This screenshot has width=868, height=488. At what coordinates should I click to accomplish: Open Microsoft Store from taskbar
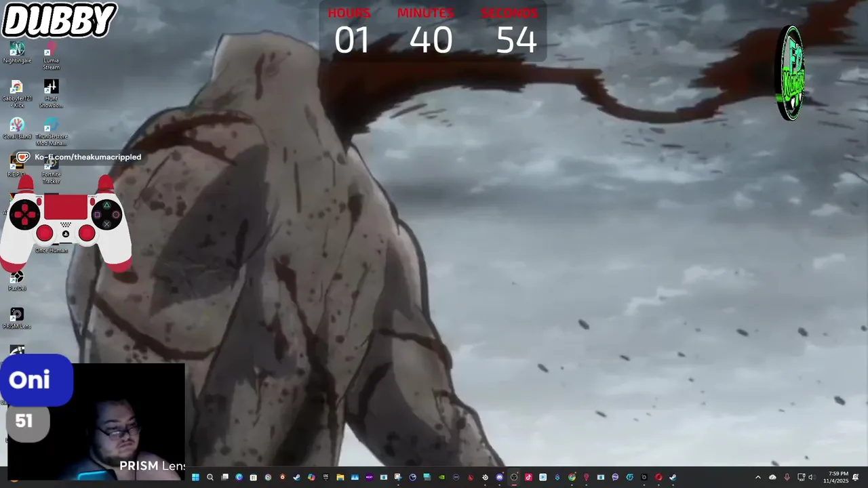(253, 477)
